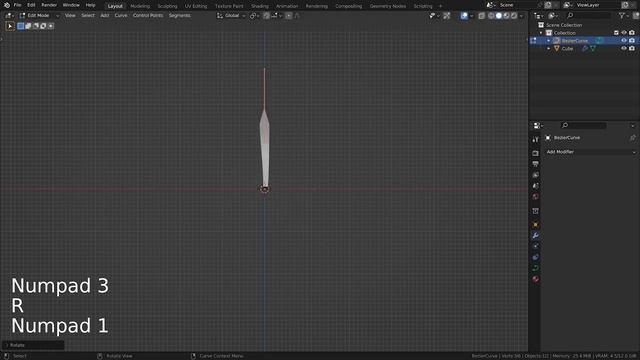The height and width of the screenshot is (360, 640).
Task: Open the Segments menu
Action: pyautogui.click(x=180, y=16)
